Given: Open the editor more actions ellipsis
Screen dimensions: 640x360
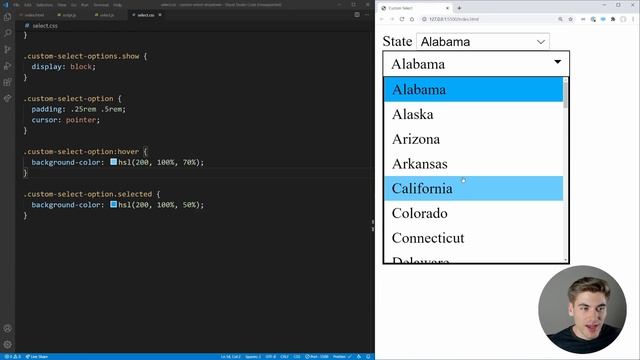Looking at the screenshot, I should pos(367,15).
